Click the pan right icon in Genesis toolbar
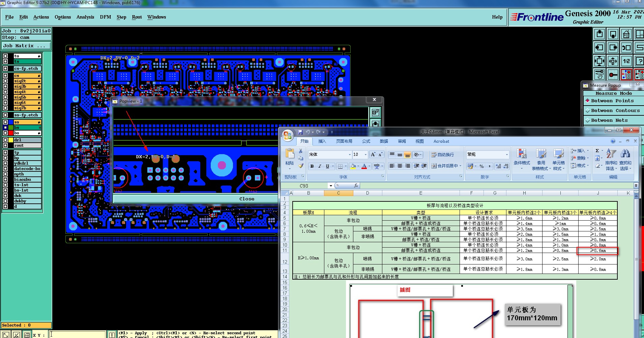 pos(613,48)
